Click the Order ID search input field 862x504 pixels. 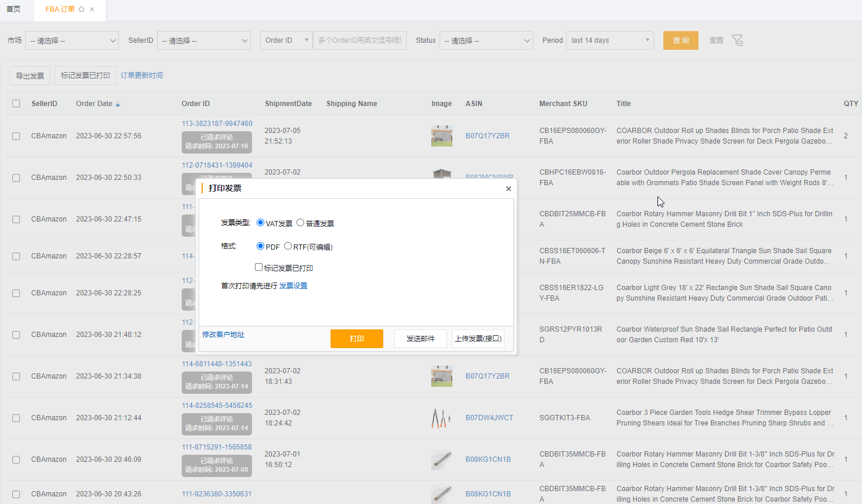360,40
